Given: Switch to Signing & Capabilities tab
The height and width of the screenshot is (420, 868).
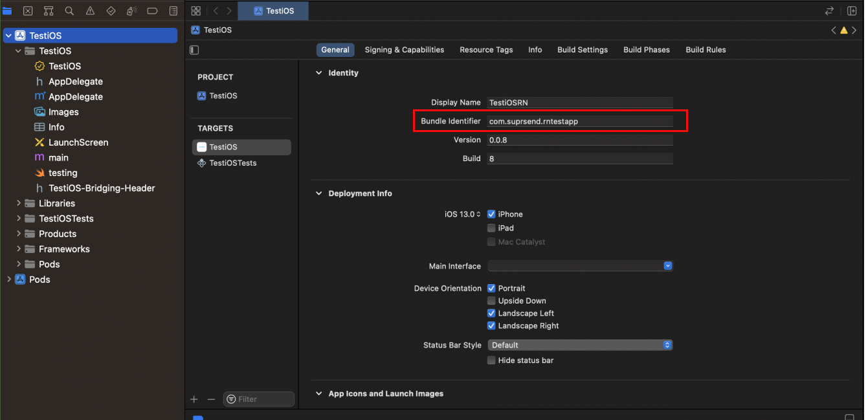Looking at the screenshot, I should tap(404, 50).
